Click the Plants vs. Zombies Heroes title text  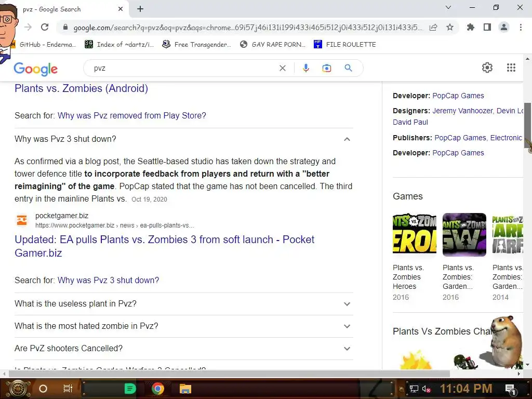[408, 277]
